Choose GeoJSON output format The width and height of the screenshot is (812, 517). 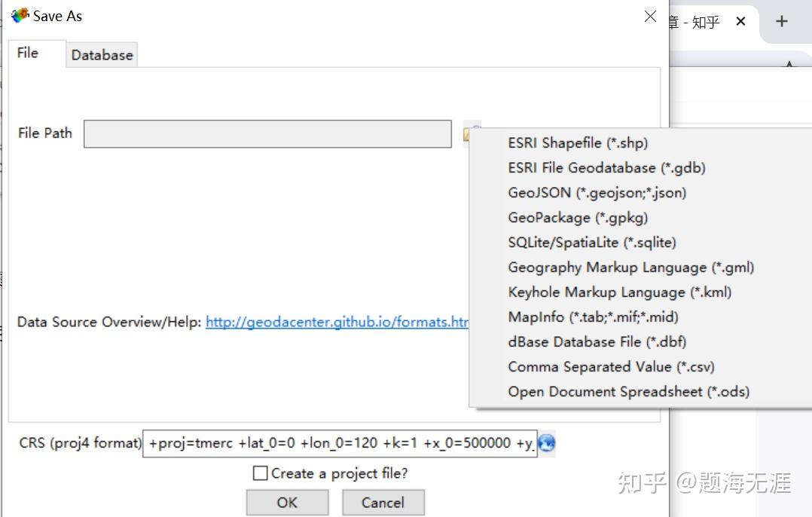click(595, 192)
